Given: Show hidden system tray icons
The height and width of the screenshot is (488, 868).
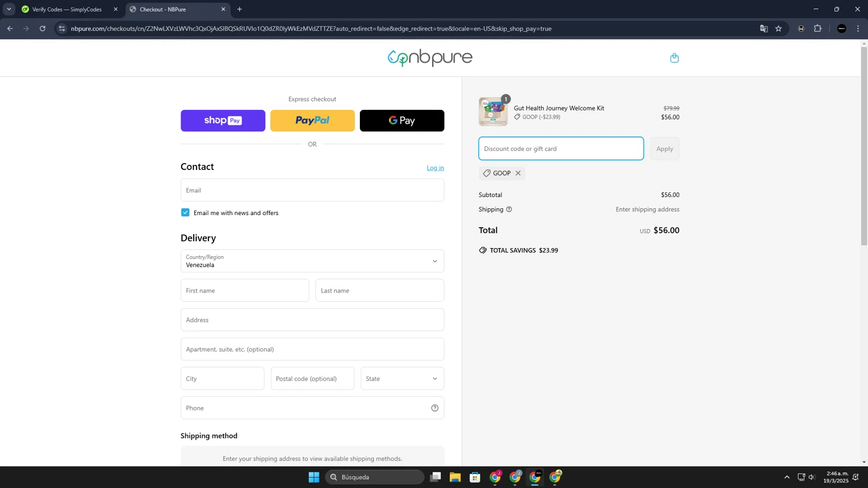Looking at the screenshot, I should point(787,477).
